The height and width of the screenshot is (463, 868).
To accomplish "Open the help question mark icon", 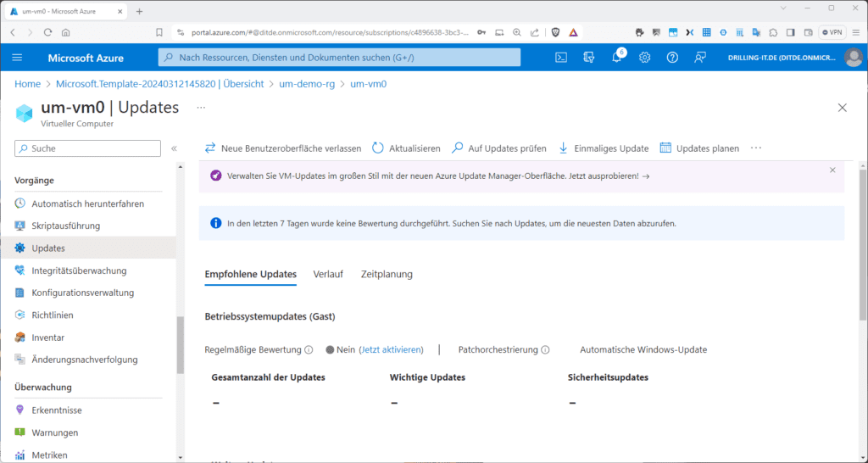I will [672, 58].
